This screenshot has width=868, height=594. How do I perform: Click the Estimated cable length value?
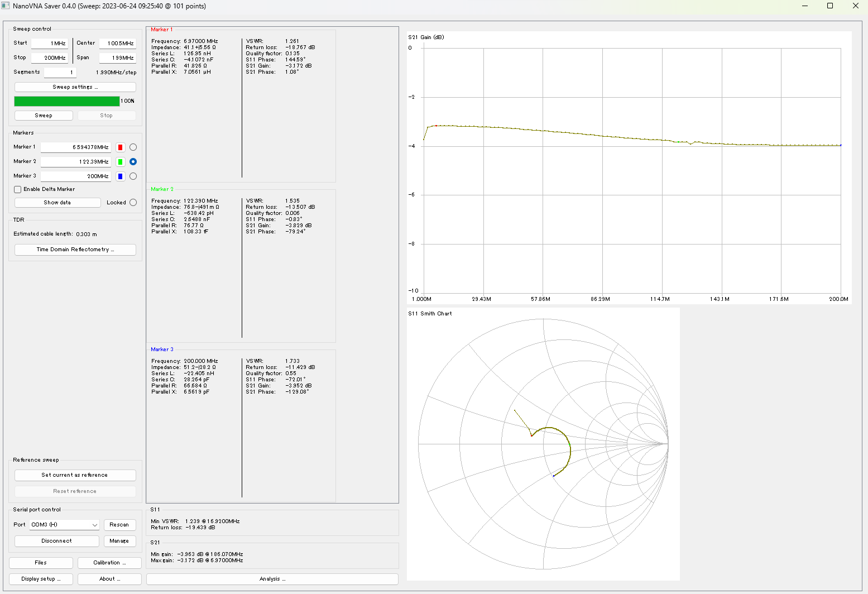pos(87,234)
